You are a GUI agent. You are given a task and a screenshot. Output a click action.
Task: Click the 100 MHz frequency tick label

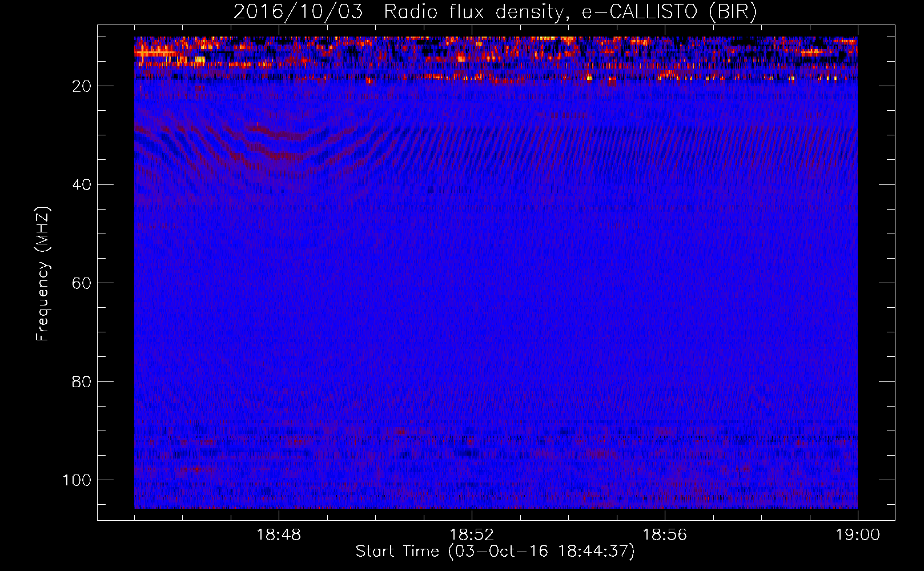[77, 480]
